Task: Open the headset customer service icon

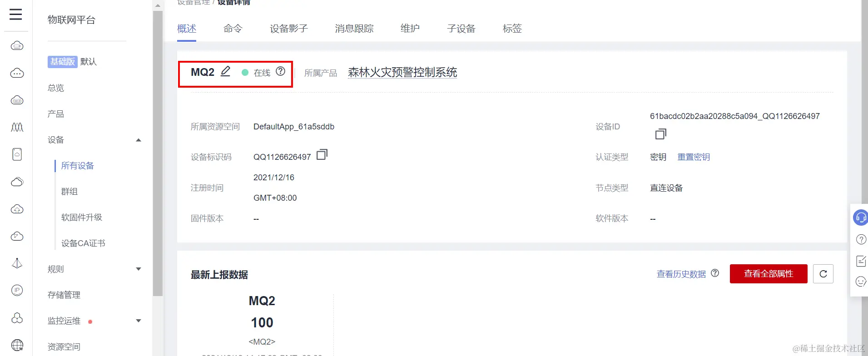Action: (861, 218)
